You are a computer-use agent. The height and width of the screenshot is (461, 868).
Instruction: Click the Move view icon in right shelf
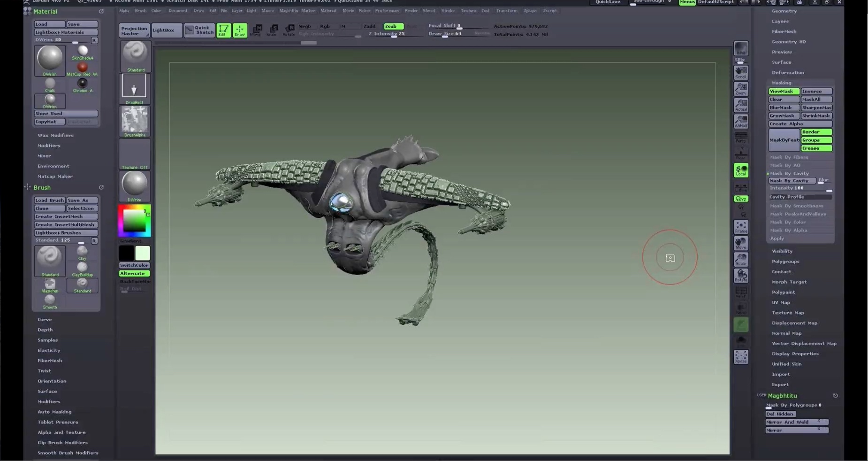tap(741, 243)
